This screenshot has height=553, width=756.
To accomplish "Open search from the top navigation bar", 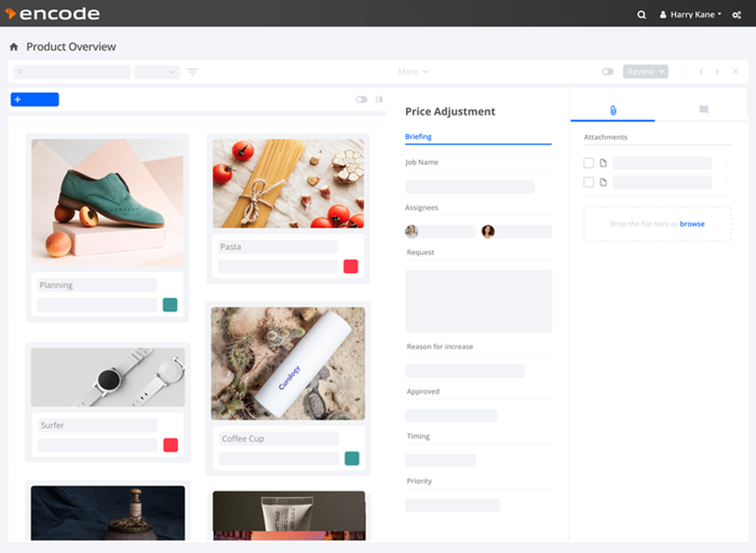I will point(641,14).
